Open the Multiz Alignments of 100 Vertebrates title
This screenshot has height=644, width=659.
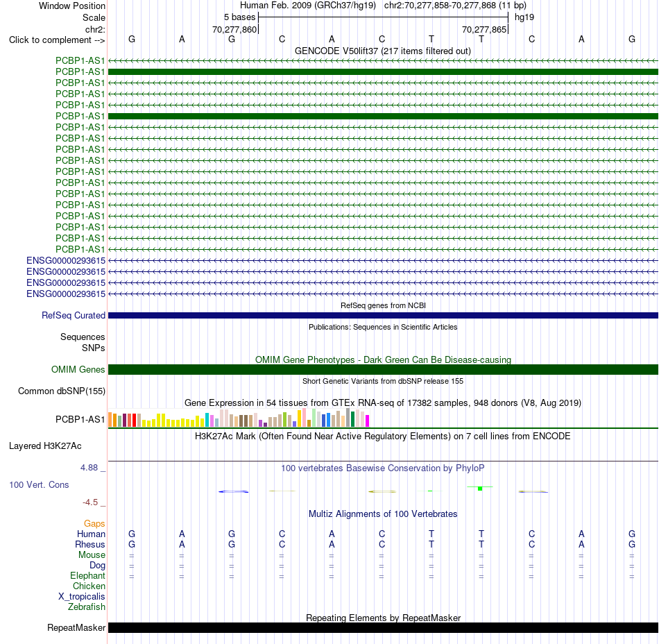coord(383,514)
